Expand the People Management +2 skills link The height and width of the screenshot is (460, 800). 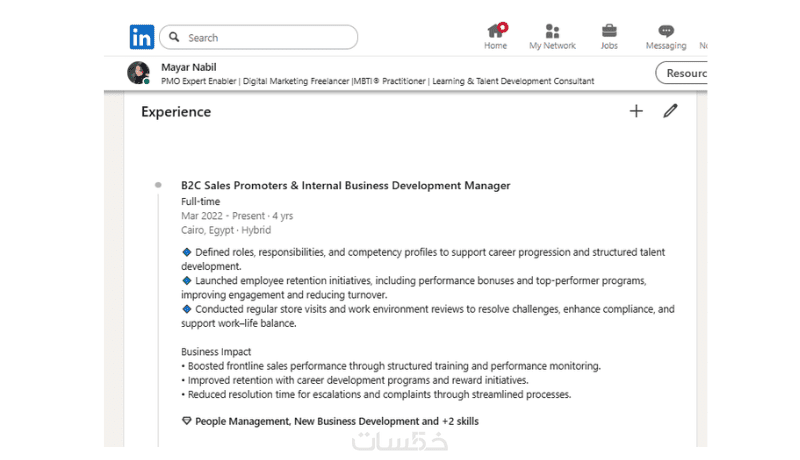click(x=336, y=421)
